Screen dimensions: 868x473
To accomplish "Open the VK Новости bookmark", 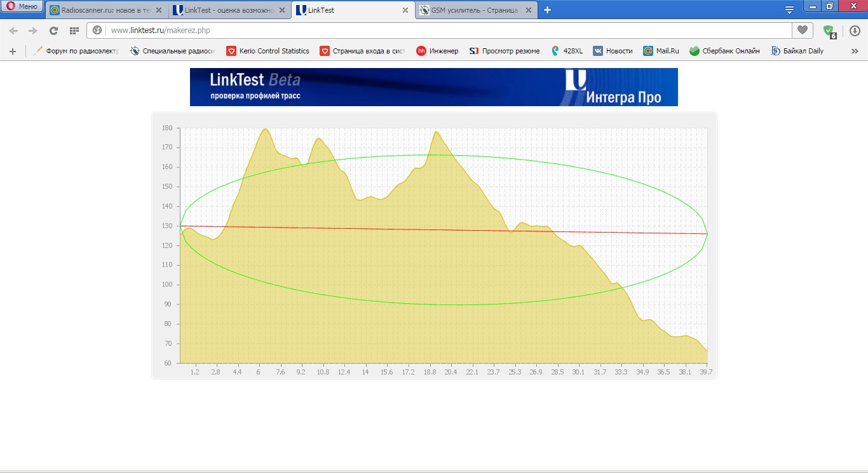I will coord(613,51).
